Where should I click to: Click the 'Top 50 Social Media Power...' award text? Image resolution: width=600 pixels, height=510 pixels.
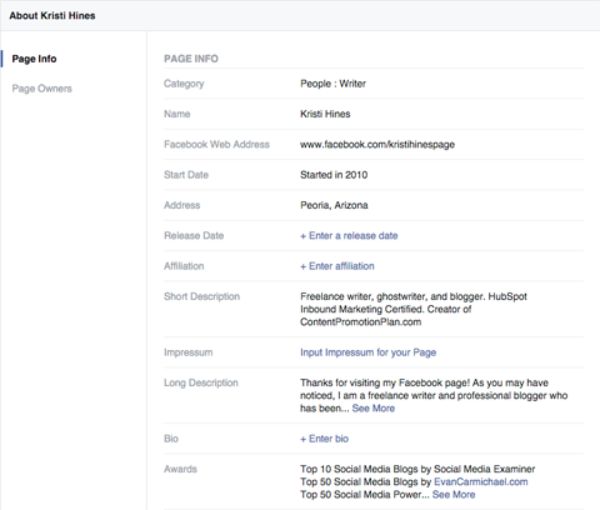[365, 495]
